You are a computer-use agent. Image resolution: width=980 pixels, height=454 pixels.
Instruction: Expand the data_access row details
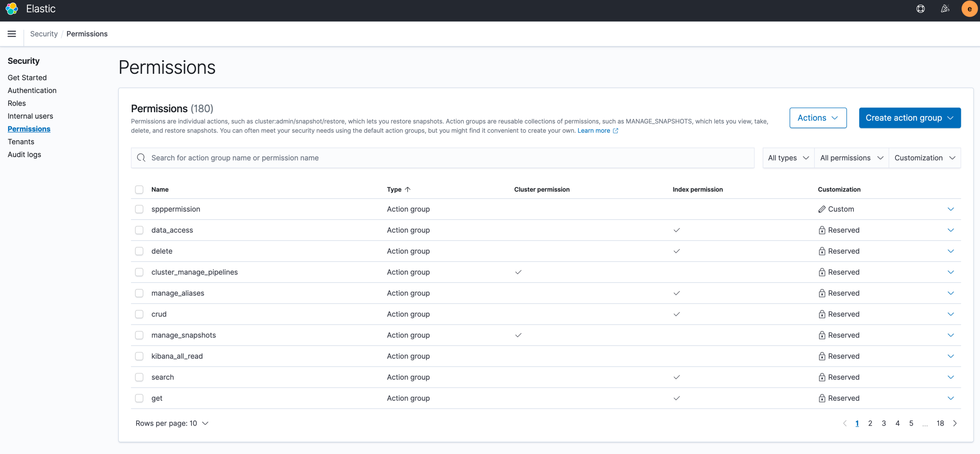pos(951,230)
